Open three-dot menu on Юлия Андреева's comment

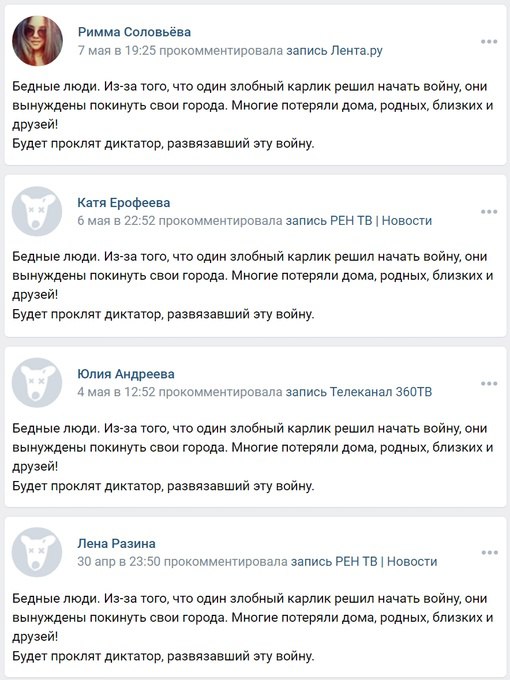489,383
